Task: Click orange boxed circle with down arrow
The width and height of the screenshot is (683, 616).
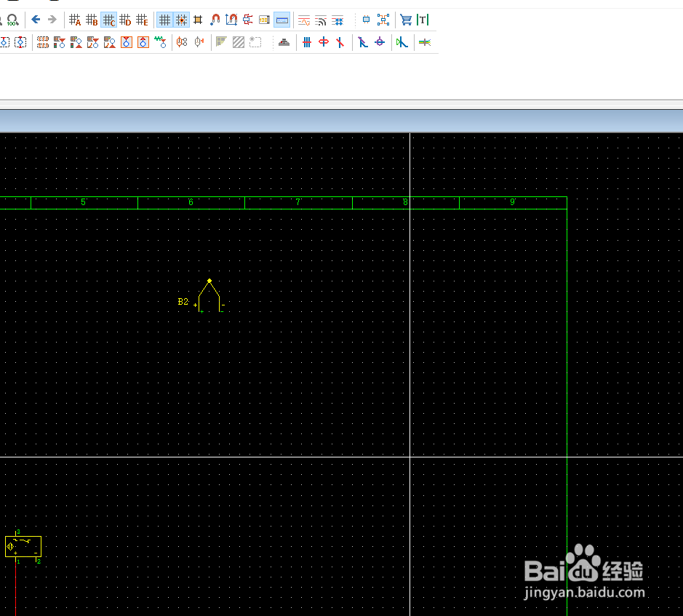Action: point(127,42)
